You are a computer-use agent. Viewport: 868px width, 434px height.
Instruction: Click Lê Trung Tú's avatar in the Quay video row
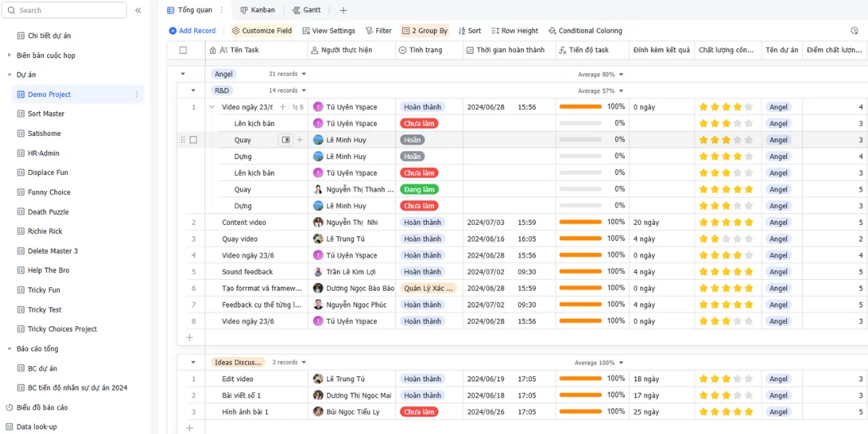tap(318, 239)
